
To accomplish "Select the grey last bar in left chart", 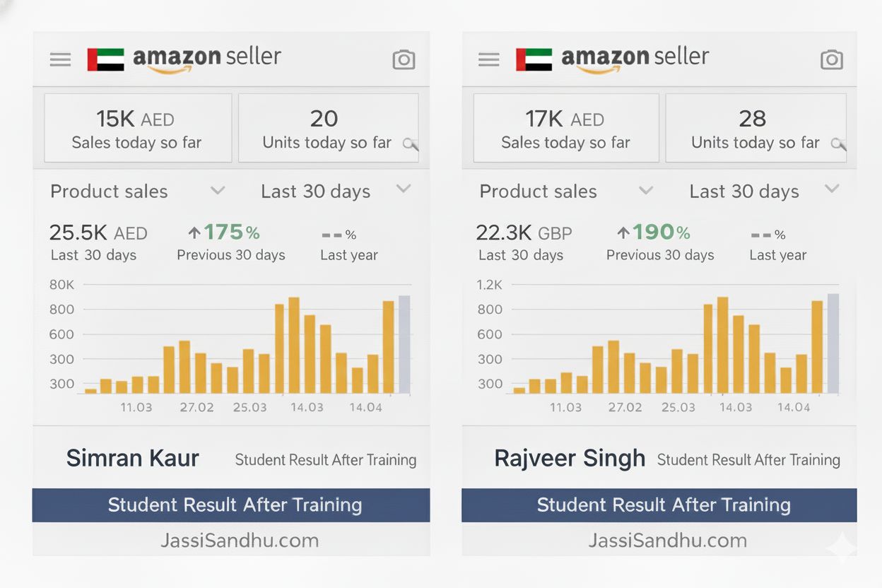I will pos(404,344).
